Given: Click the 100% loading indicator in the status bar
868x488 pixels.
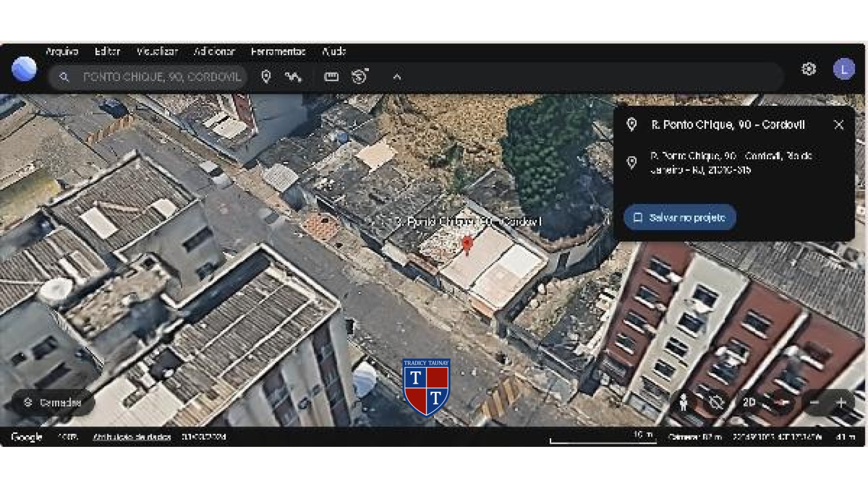Looking at the screenshot, I should [x=68, y=437].
